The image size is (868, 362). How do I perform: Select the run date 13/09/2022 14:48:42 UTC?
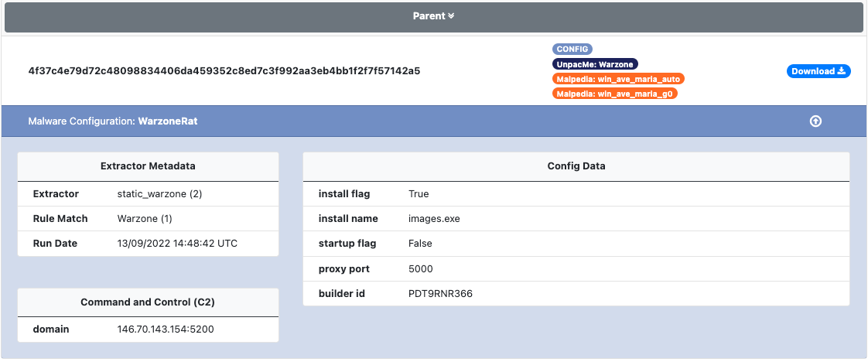(177, 244)
